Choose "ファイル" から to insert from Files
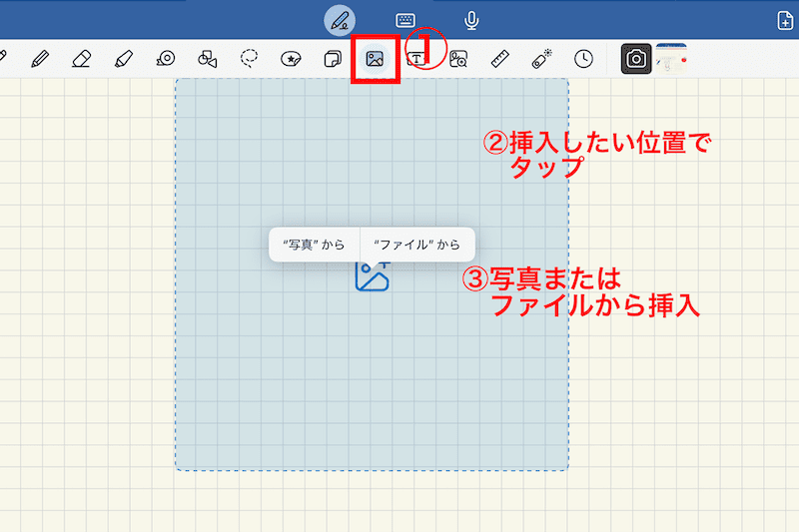This screenshot has height=532, width=799. (416, 245)
